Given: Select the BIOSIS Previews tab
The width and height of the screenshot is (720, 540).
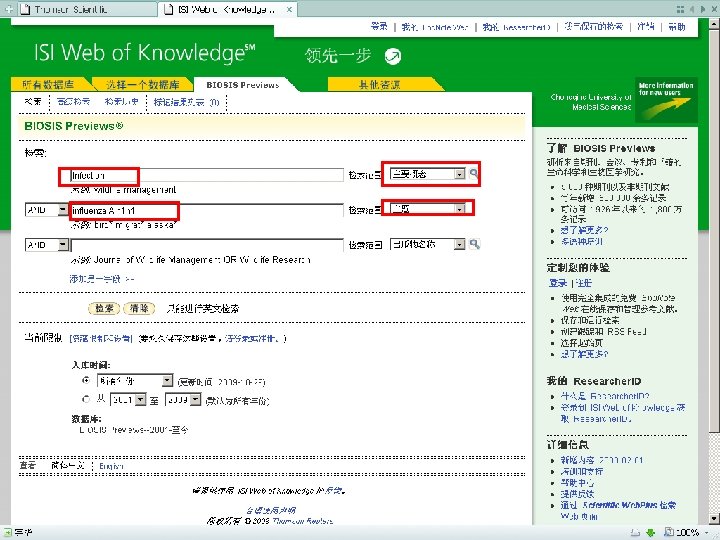Looking at the screenshot, I should pos(242,85).
